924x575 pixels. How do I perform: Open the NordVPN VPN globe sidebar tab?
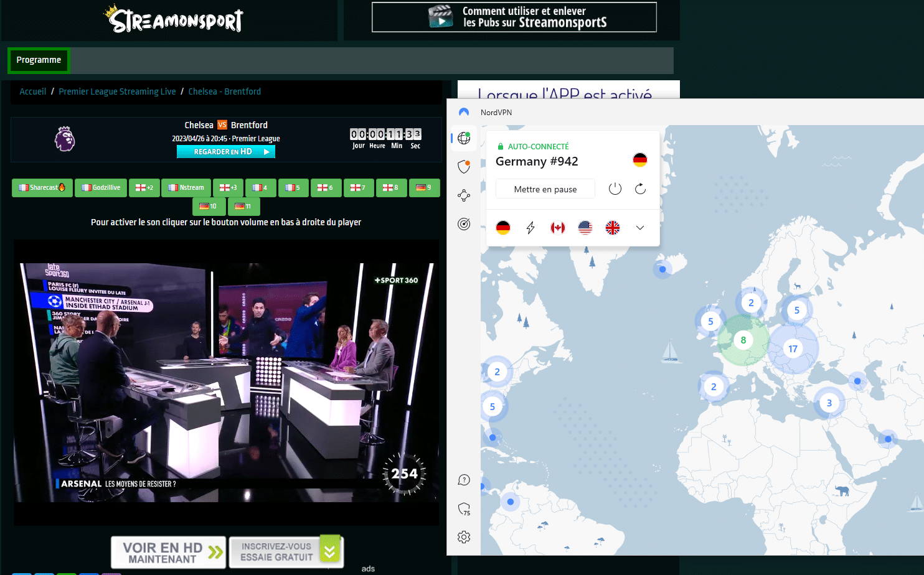pos(464,138)
